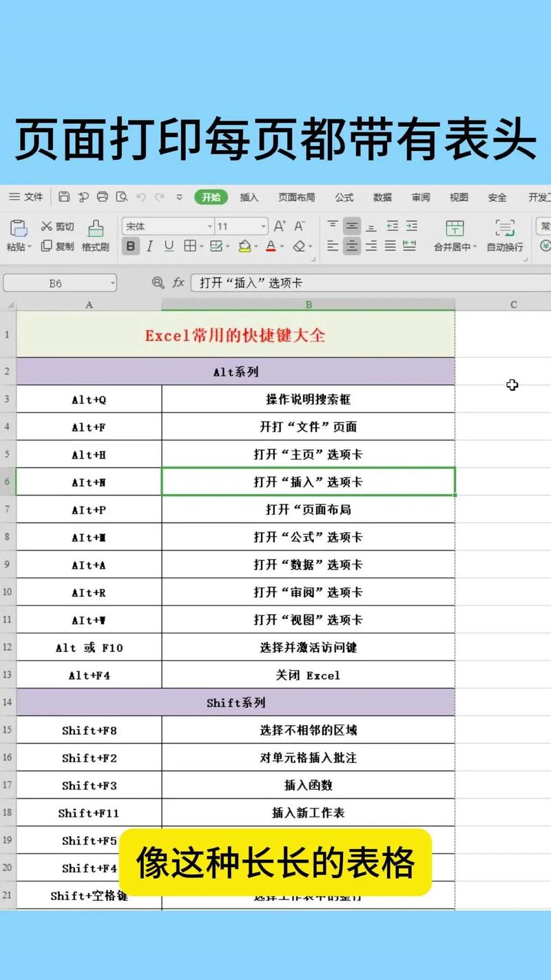The image size is (551, 980).
Task: Open print preview from the toolbar
Action: 123,196
